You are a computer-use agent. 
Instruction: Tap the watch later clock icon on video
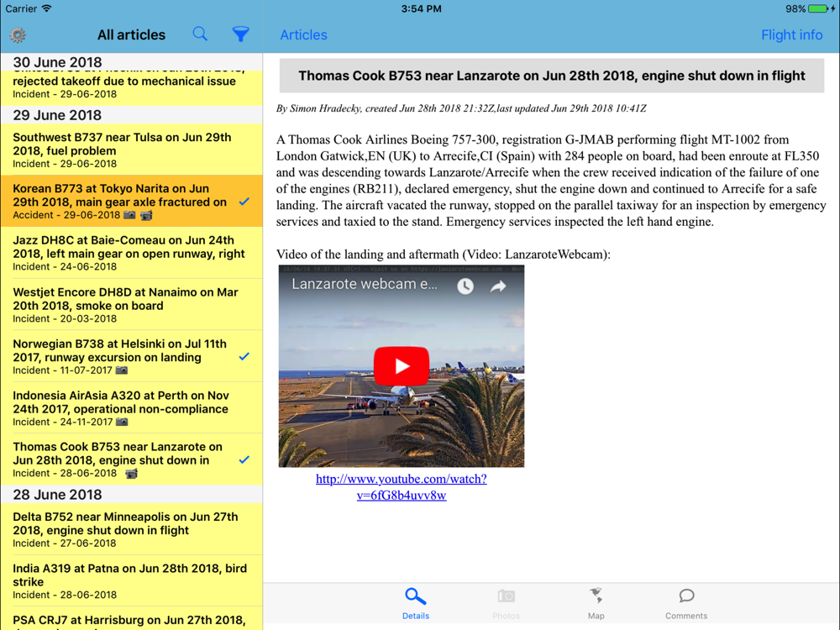point(465,286)
